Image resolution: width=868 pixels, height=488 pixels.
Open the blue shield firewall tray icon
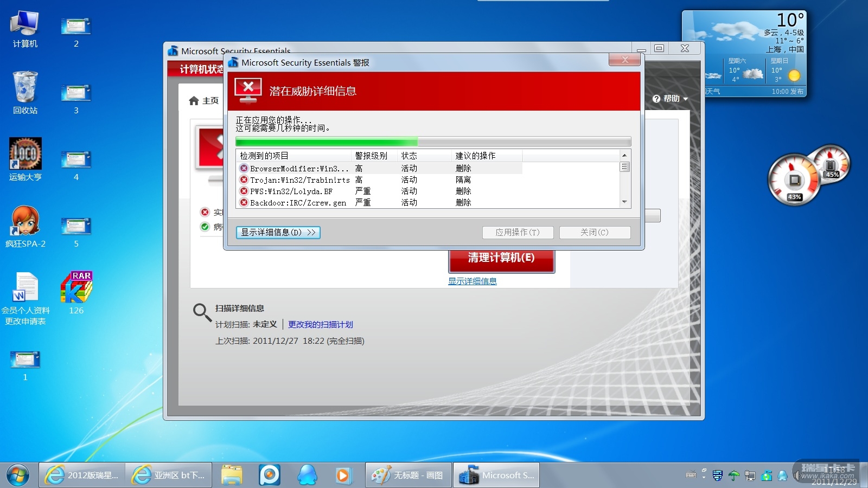click(x=718, y=476)
